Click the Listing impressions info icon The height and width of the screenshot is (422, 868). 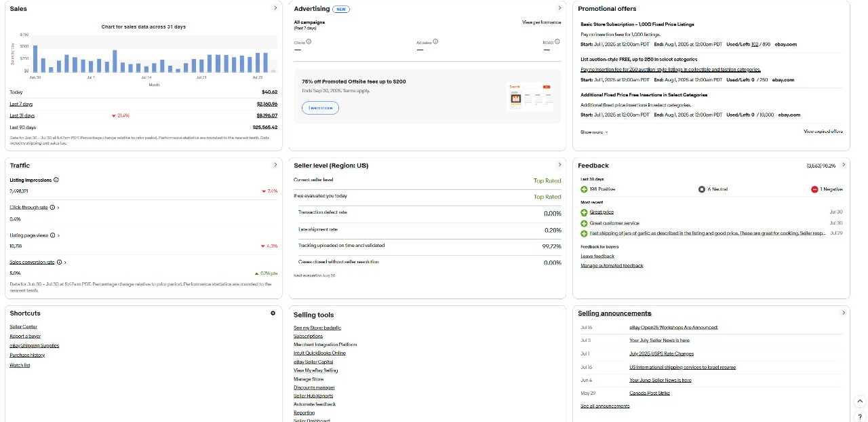56,180
